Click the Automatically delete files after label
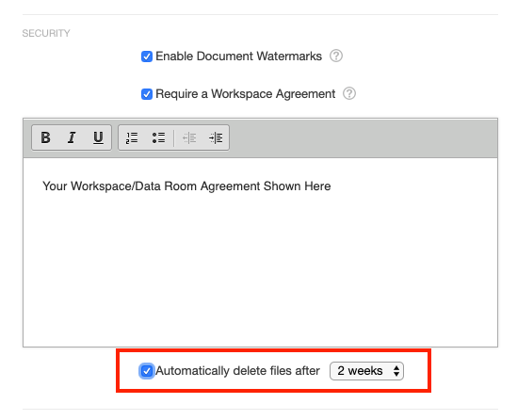 pyautogui.click(x=237, y=371)
